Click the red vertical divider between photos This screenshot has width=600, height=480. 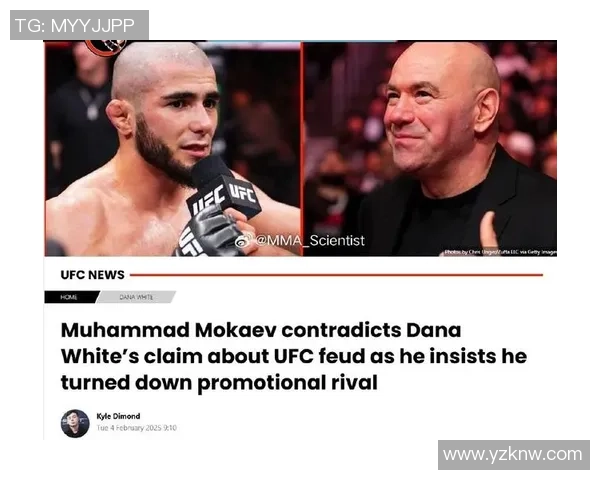[303, 149]
